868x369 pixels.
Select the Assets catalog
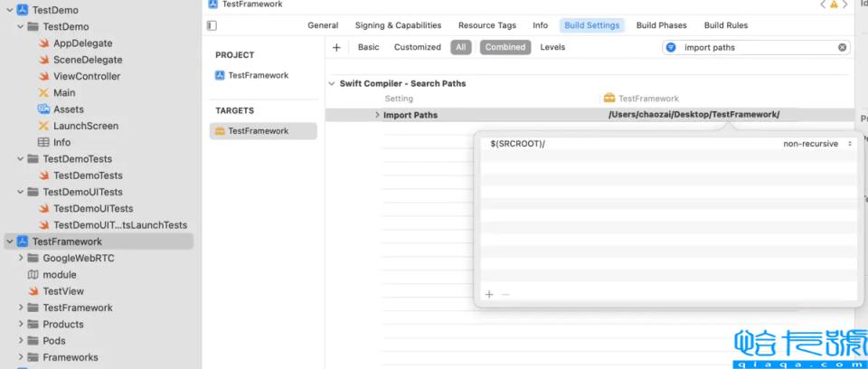(x=69, y=109)
